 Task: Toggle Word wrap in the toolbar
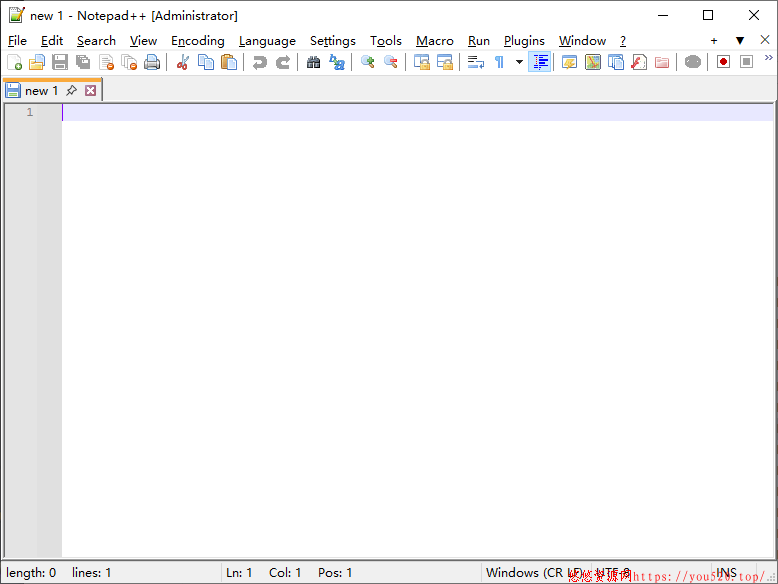click(476, 63)
